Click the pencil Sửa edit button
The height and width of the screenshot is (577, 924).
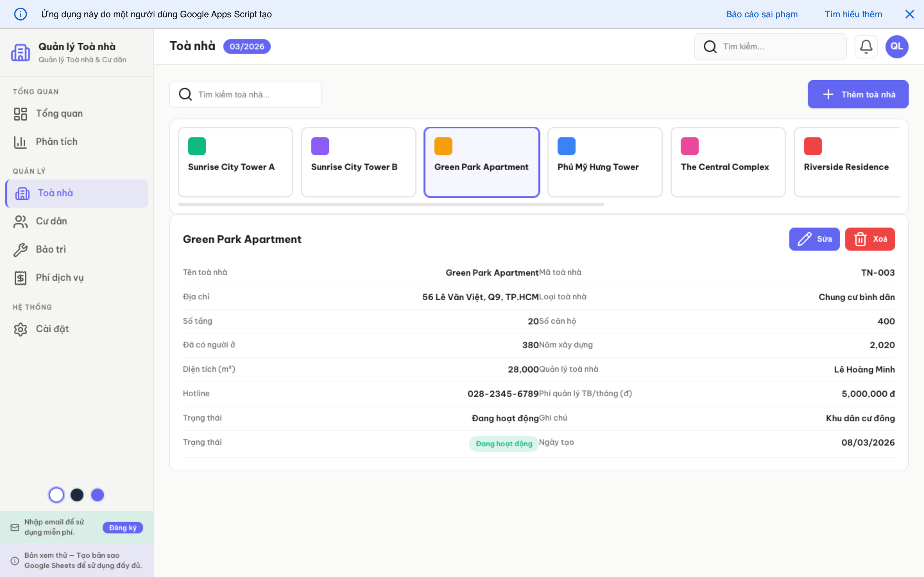(x=814, y=239)
